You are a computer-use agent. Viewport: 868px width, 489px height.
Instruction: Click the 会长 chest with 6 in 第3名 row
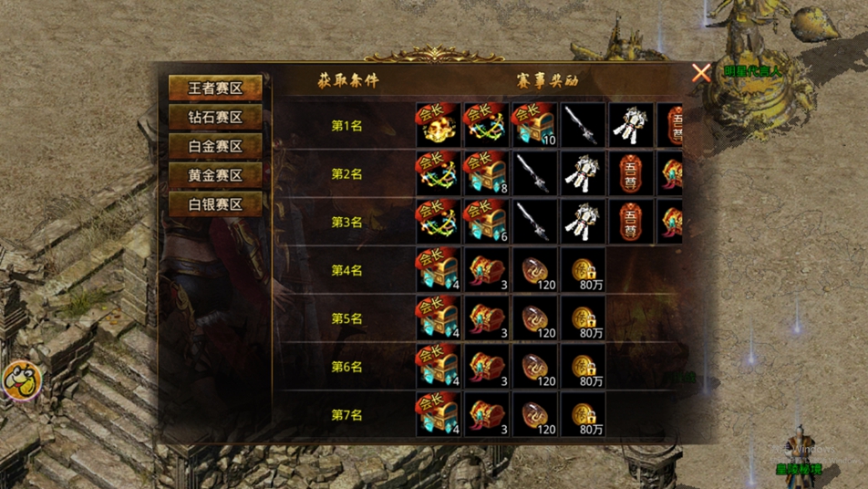(487, 222)
